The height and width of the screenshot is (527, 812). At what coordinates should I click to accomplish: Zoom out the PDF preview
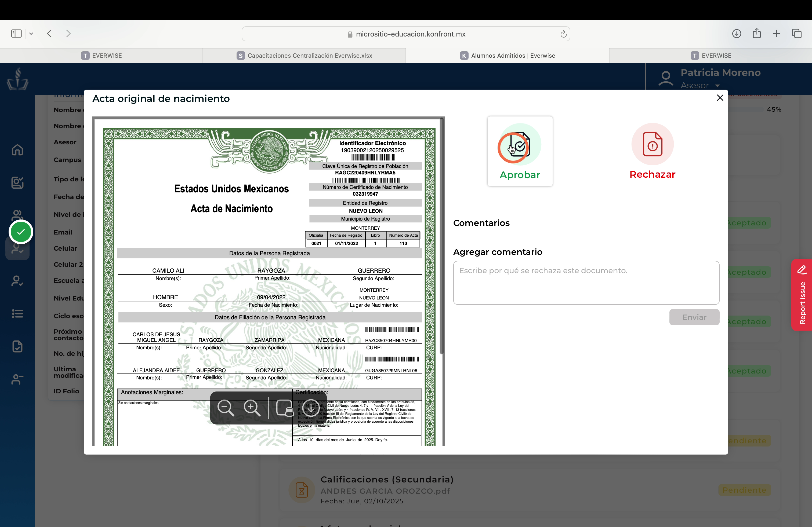(x=226, y=408)
